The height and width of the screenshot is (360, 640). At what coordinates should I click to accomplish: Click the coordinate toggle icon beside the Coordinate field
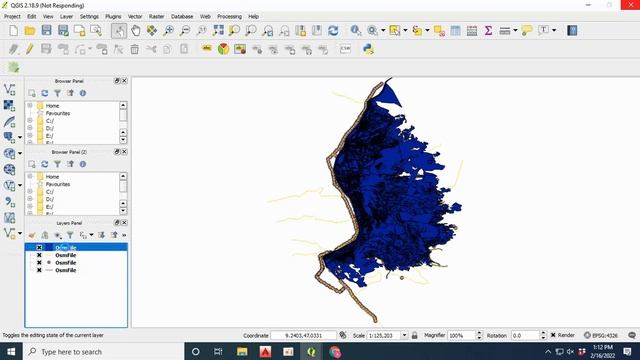[x=343, y=335]
